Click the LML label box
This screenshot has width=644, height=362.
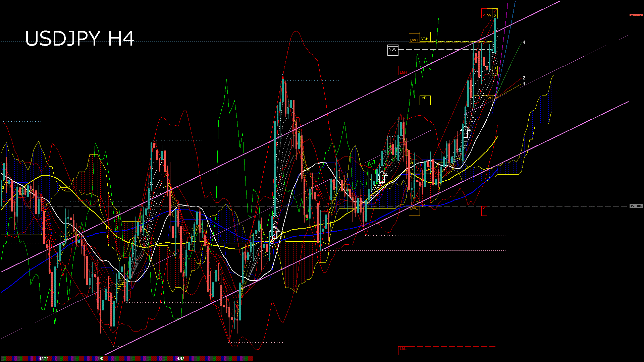click(x=404, y=350)
